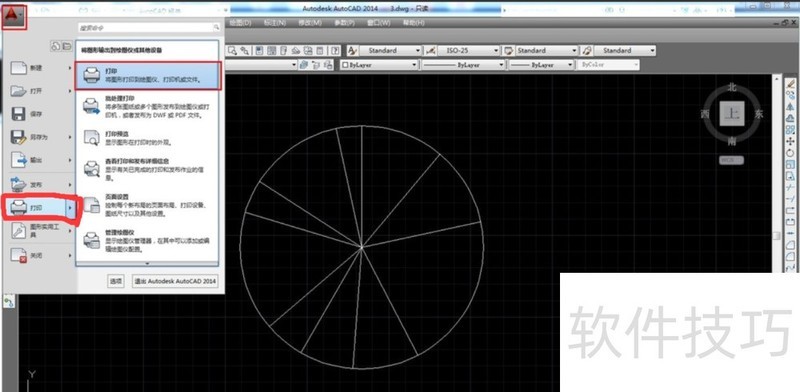Open the 标注(N) menu
The image size is (800, 392).
pos(274,23)
